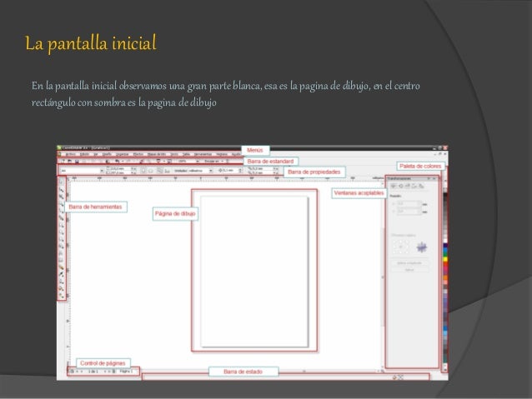Click the page width field in the property bar
This screenshot has height=399, width=532.
(118, 168)
